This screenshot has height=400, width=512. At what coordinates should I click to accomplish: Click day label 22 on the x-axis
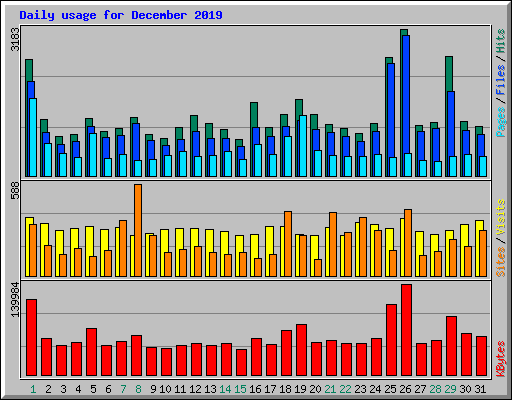(345, 389)
